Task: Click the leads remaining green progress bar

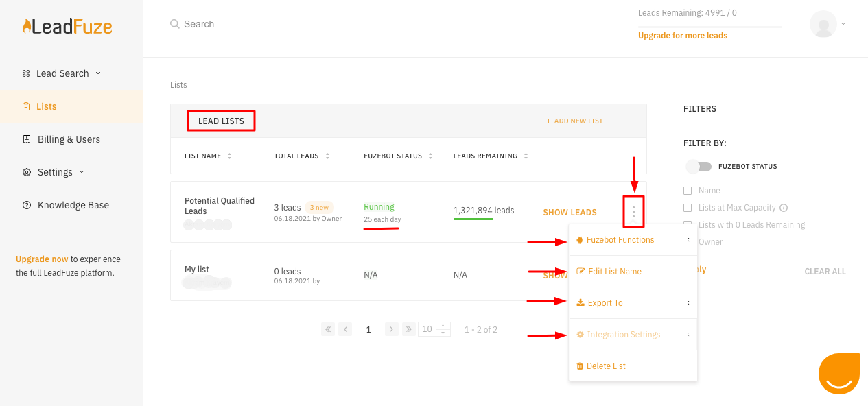Action: (473, 219)
